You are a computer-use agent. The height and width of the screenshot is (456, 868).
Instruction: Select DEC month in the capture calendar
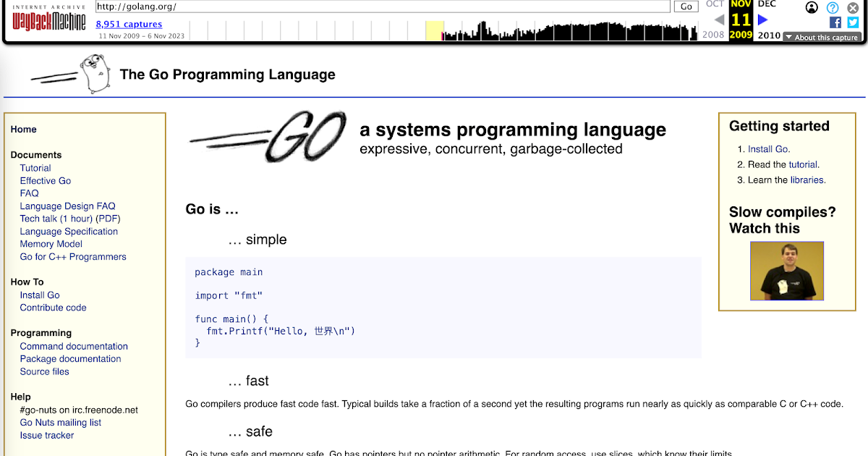pyautogui.click(x=767, y=4)
